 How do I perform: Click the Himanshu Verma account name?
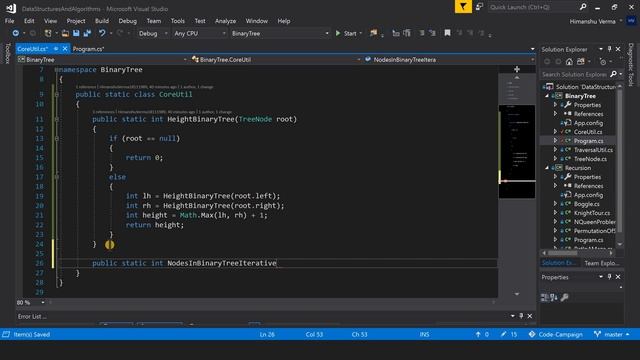pyautogui.click(x=592, y=21)
